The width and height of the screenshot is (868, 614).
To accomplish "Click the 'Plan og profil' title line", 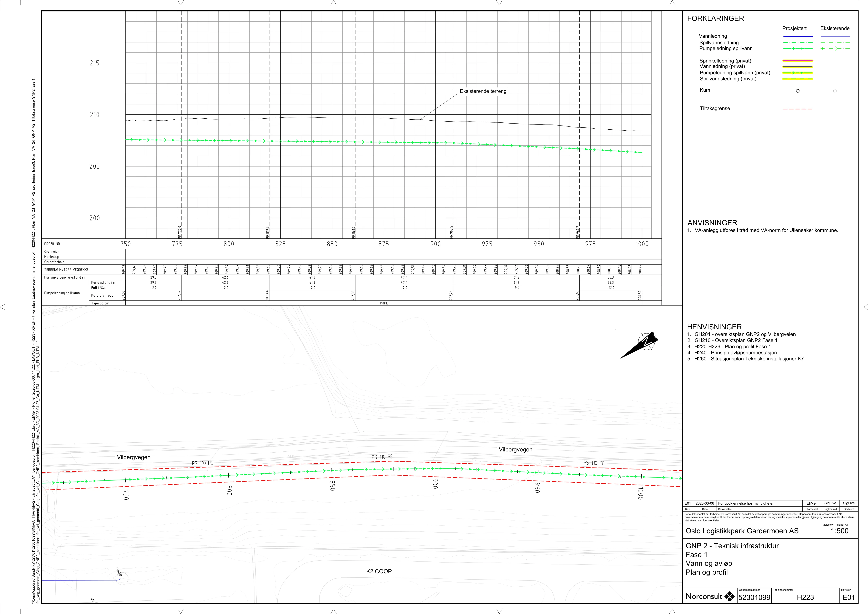I will (707, 572).
